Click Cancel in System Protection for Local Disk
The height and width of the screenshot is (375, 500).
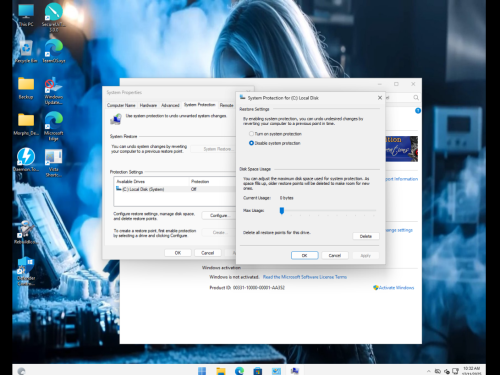[x=335, y=255]
